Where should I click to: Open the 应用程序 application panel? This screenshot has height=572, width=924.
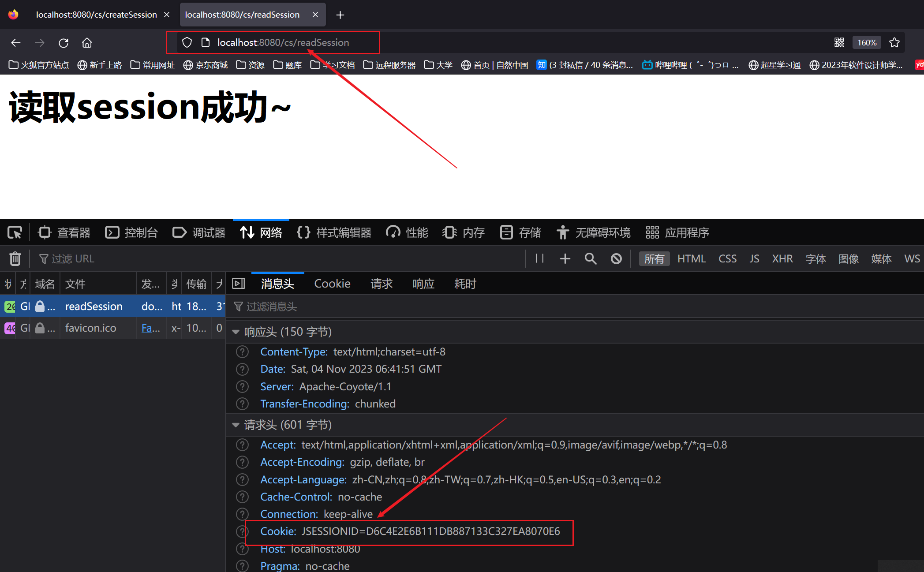(677, 232)
